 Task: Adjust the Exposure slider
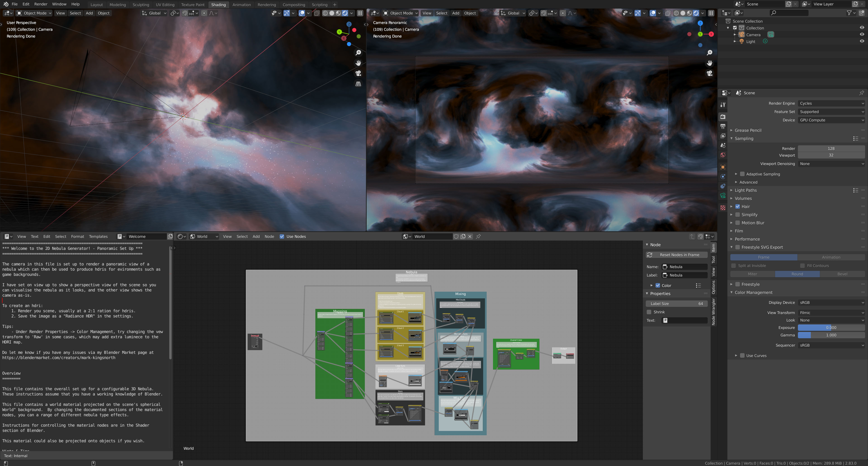click(x=831, y=328)
